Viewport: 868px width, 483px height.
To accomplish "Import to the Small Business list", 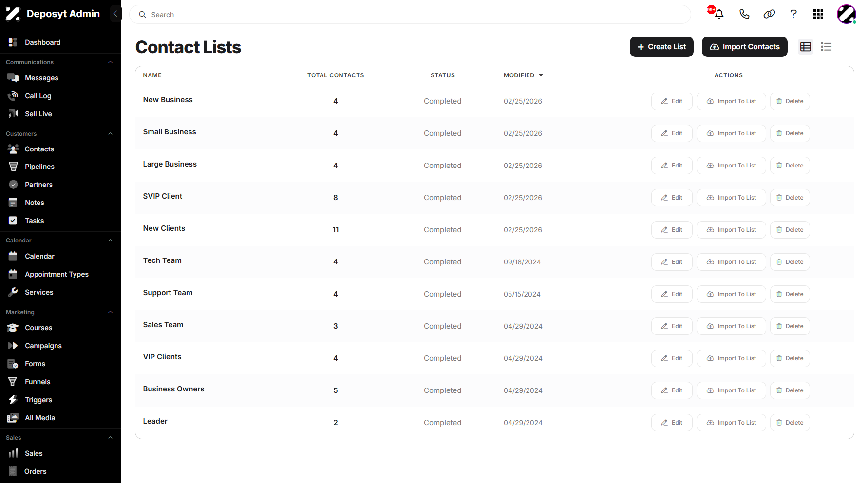I will [x=731, y=133].
